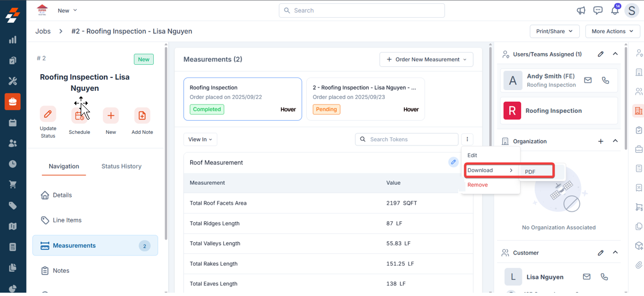Expand the New dropdown in top bar
The width and height of the screenshot is (644, 296).
[67, 11]
